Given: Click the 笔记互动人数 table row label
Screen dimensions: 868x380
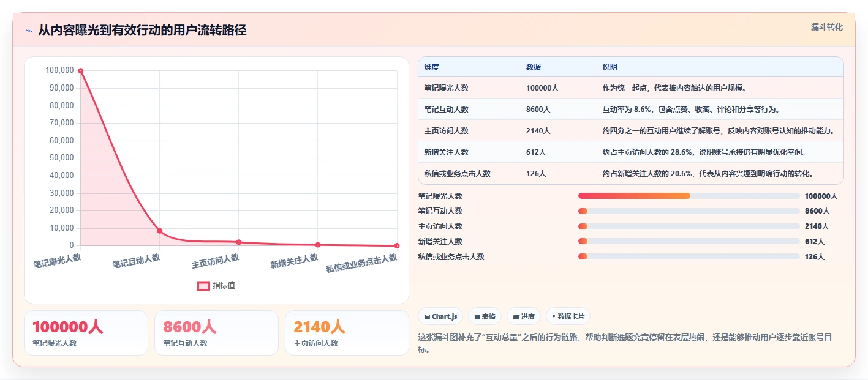Looking at the screenshot, I should (x=446, y=110).
